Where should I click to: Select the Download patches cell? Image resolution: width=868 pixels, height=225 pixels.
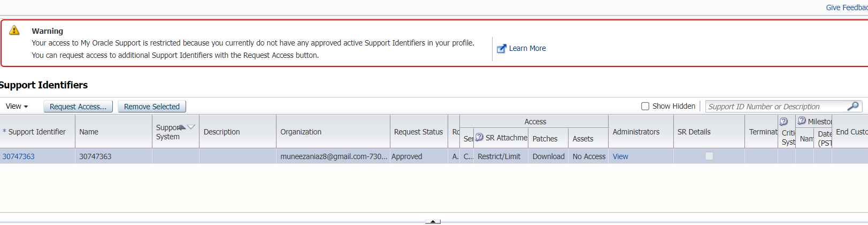pos(548,156)
